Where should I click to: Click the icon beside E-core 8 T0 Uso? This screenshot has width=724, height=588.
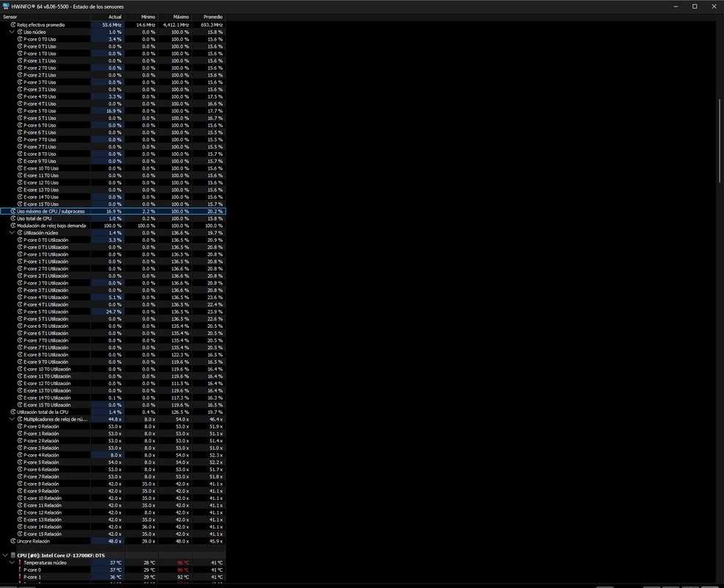pyautogui.click(x=20, y=154)
